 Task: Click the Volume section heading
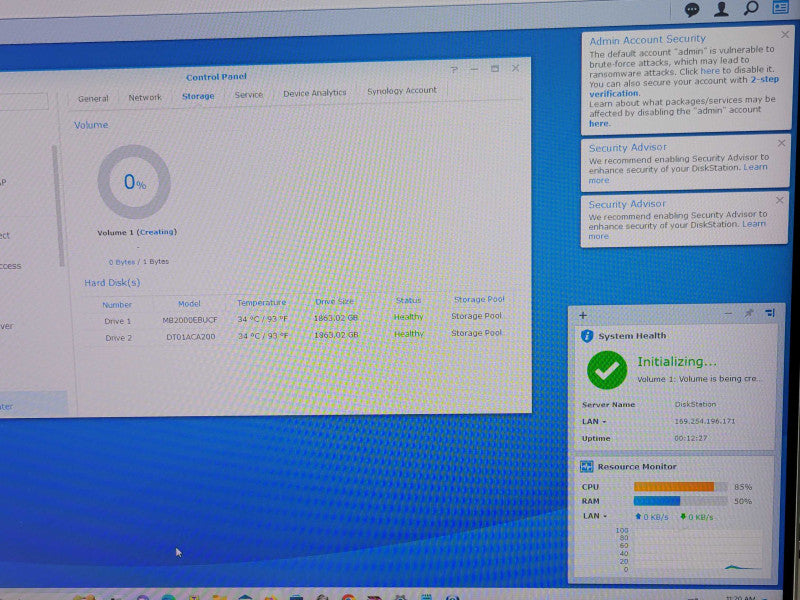pos(91,125)
